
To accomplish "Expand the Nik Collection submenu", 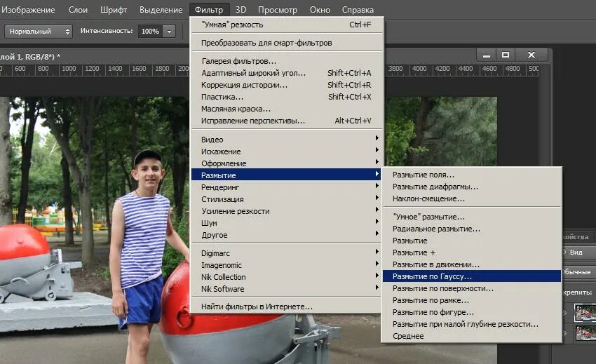I will tap(286, 277).
